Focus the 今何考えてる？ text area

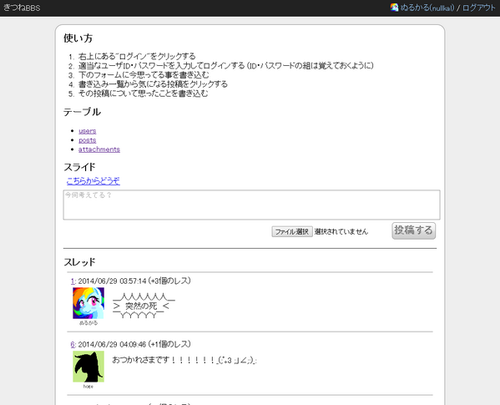(252, 205)
